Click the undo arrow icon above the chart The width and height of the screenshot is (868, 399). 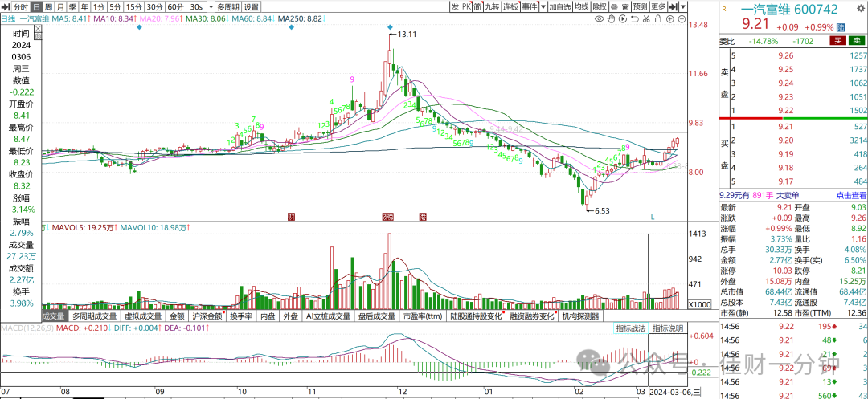pyautogui.click(x=634, y=19)
